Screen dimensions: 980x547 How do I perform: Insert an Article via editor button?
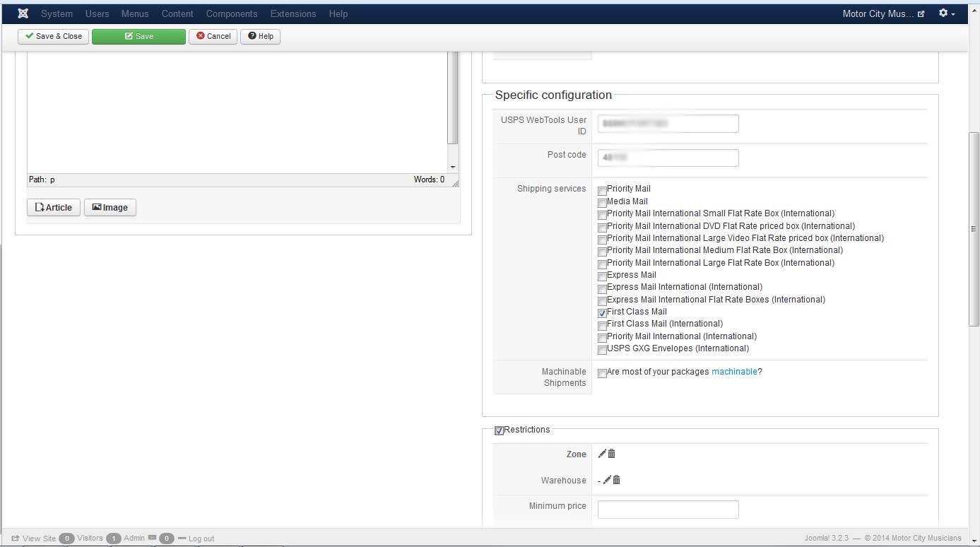[x=54, y=207]
